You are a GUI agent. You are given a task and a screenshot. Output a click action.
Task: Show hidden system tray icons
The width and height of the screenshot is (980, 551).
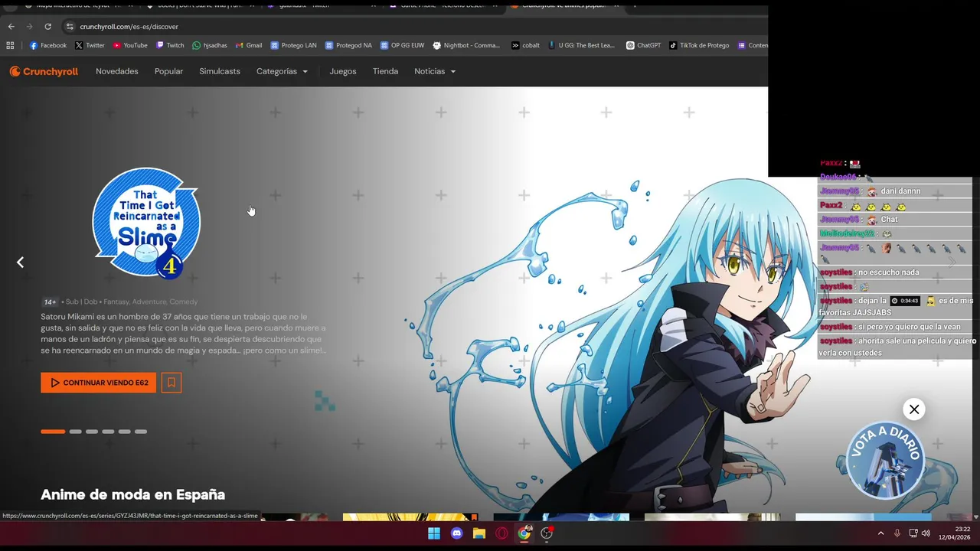pyautogui.click(x=880, y=533)
